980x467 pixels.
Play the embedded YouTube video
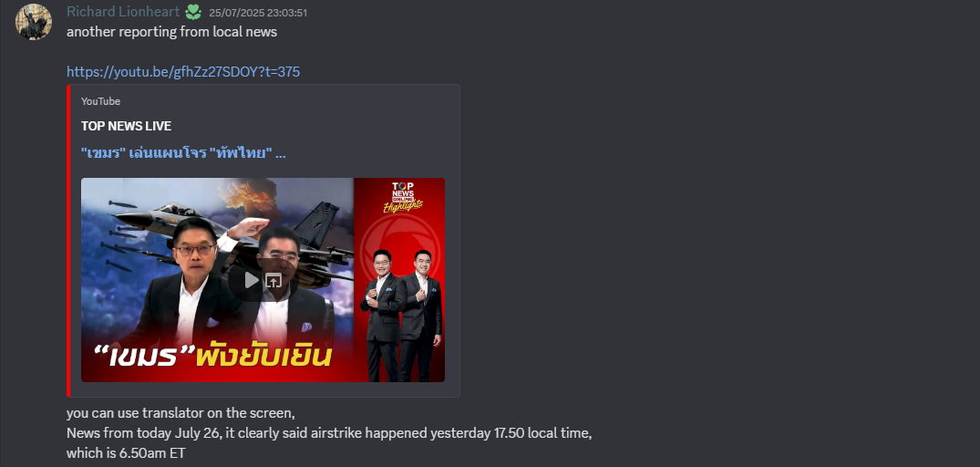point(252,280)
